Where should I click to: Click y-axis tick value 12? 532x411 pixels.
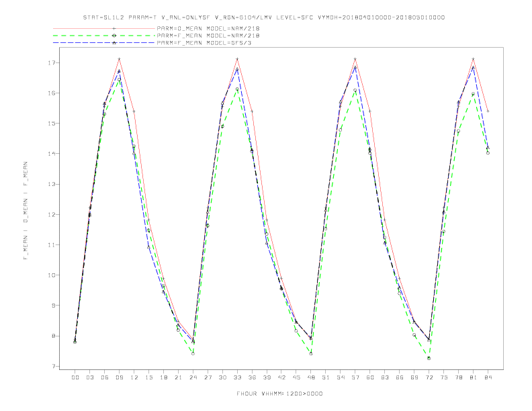(51, 214)
